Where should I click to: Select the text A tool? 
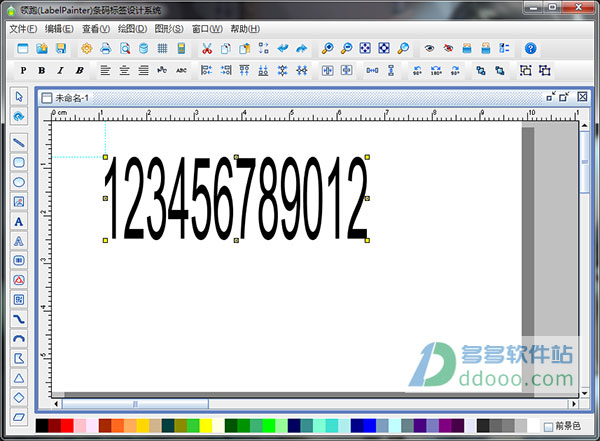coord(19,221)
